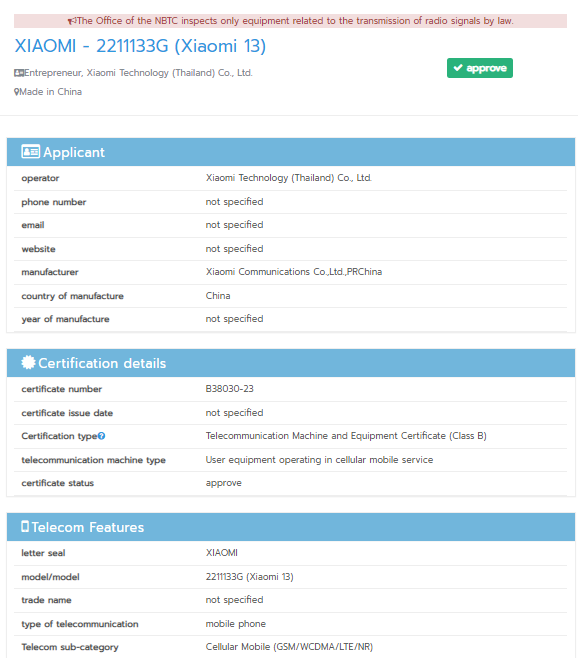Collapse the Telecom Features section header

(x=291, y=527)
